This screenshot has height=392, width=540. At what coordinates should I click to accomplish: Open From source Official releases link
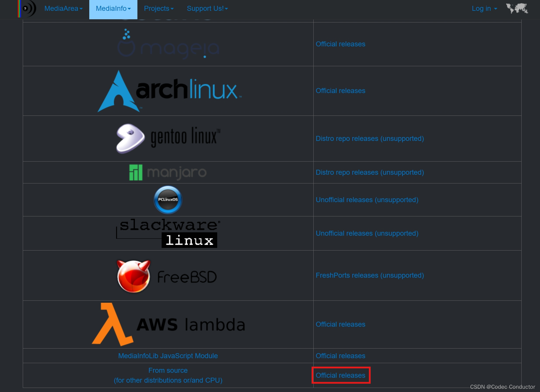(340, 375)
